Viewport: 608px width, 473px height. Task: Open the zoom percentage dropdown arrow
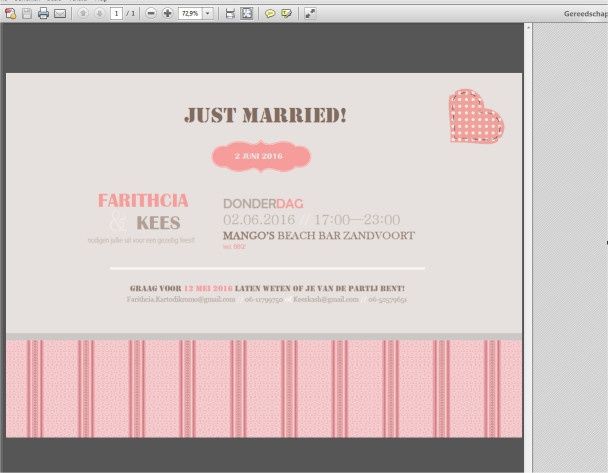coord(207,14)
